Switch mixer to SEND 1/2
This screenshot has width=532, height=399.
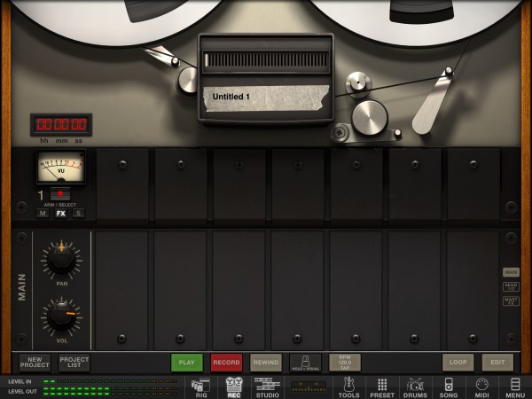tap(511, 286)
